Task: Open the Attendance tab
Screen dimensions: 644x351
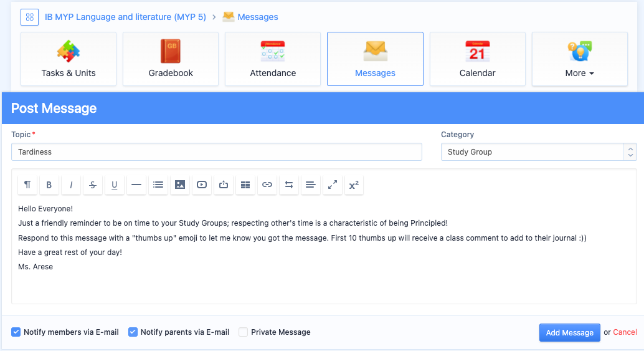Action: click(x=273, y=59)
